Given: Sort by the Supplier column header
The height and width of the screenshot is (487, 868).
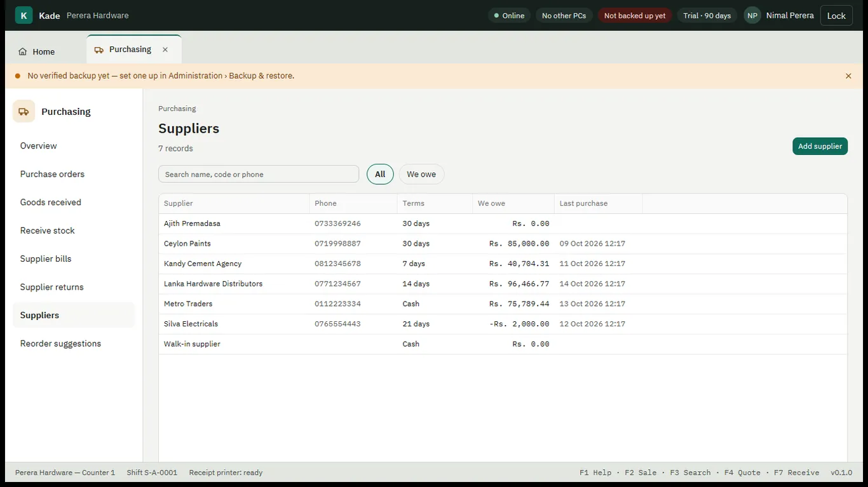Looking at the screenshot, I should click(234, 203).
